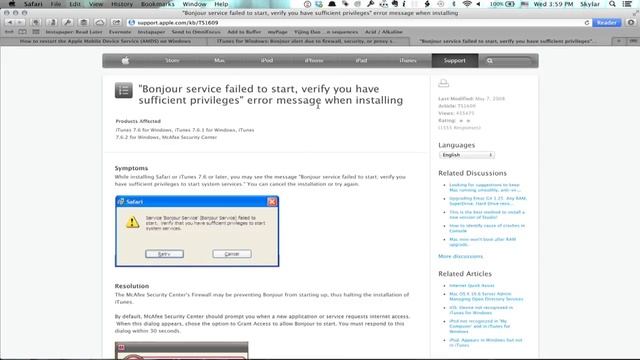Switch to the 'How to restart the Apple Mobile Device Service' tab
640x360 pixels.
(x=105, y=41)
